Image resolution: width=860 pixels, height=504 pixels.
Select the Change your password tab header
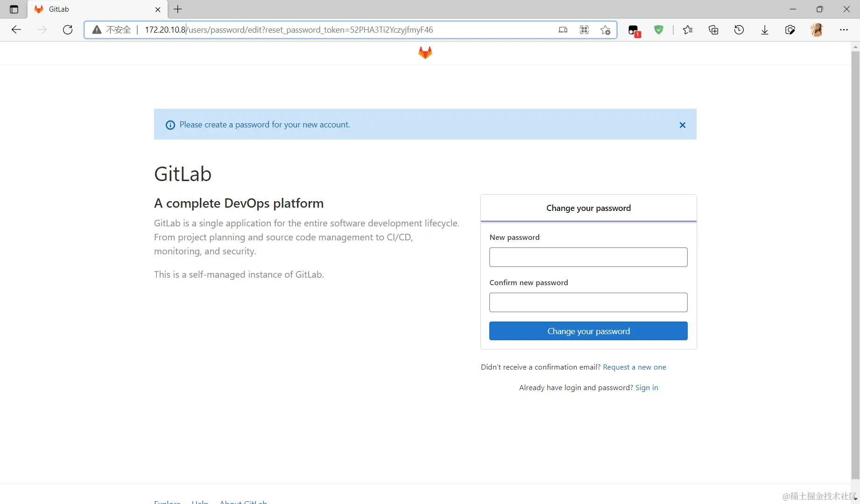(x=588, y=208)
